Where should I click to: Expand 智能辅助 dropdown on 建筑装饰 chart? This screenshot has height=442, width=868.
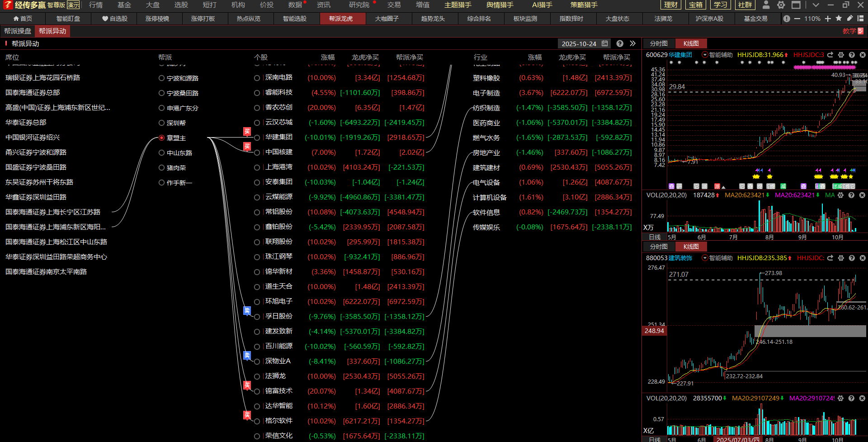pos(704,258)
